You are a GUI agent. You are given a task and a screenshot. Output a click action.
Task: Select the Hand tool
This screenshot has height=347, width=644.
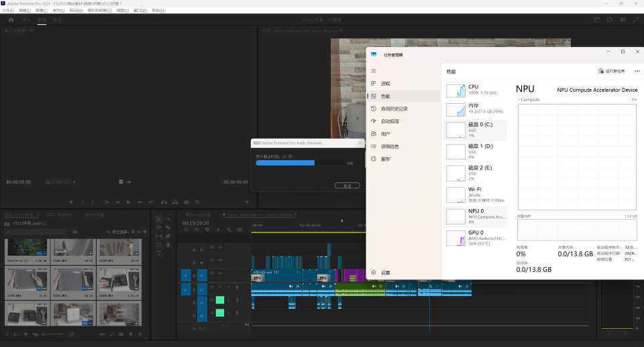168,245
